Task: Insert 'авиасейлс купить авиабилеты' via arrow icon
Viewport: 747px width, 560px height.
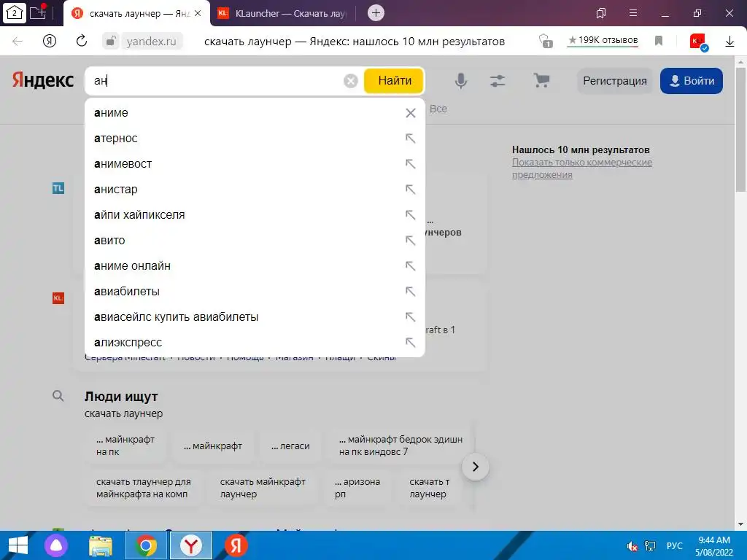Action: coord(410,316)
